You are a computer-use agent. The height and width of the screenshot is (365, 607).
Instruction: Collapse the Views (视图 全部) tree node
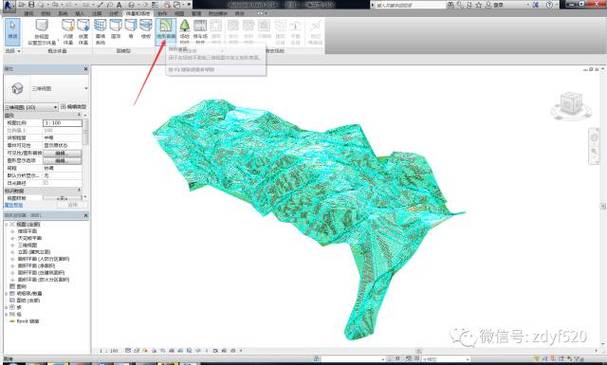(7, 224)
